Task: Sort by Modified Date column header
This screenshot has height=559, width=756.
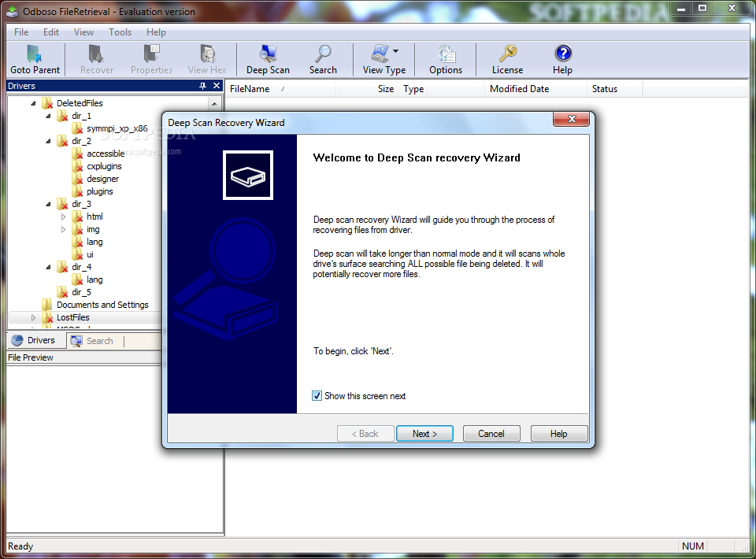Action: [535, 89]
